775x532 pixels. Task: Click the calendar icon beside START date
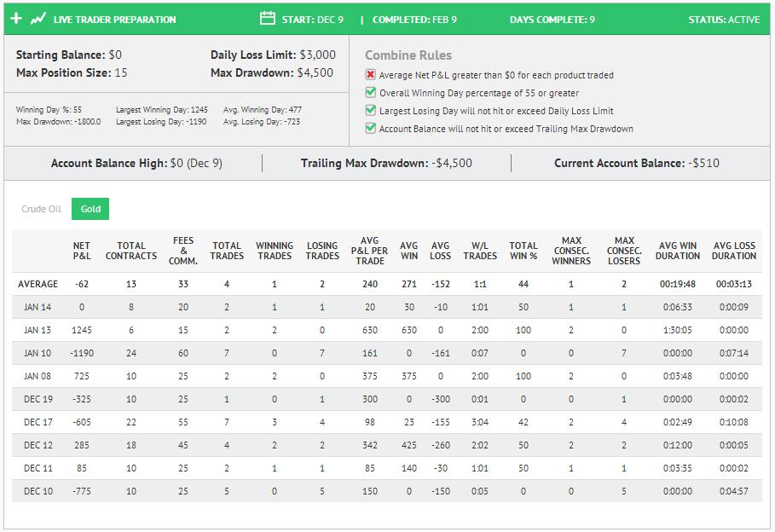coord(268,19)
